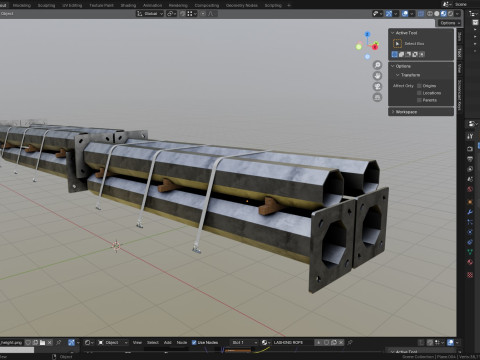This screenshot has width=480, height=360.
Task: Switch to rendered viewport shading
Action: [450, 14]
